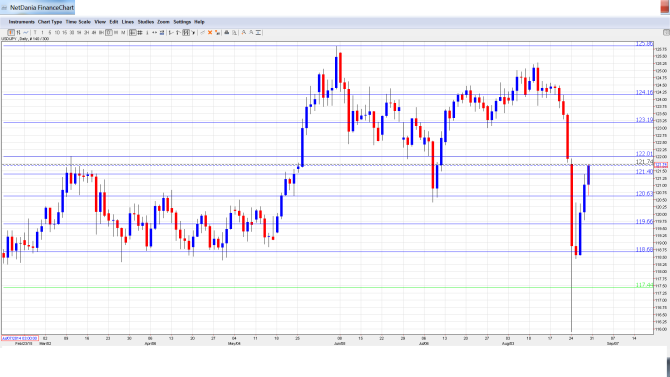This screenshot has height=377, width=670.
Task: Click the printer icon in toolbar
Action: [x=226, y=32]
